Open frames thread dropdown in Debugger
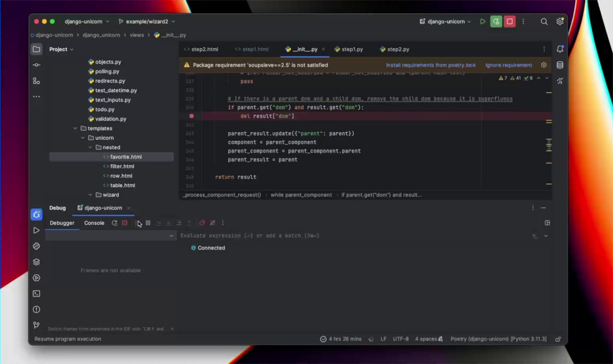The height and width of the screenshot is (364, 613). click(111, 236)
